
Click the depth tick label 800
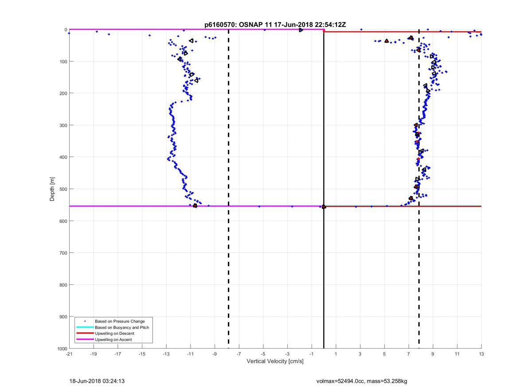[x=63, y=285]
